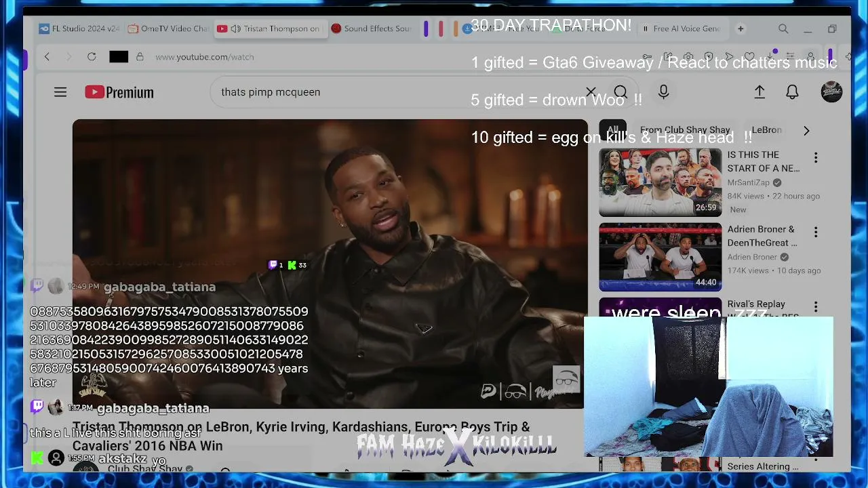The width and height of the screenshot is (868, 488).
Task: Click the Tristan Thompson video player
Action: point(330,264)
